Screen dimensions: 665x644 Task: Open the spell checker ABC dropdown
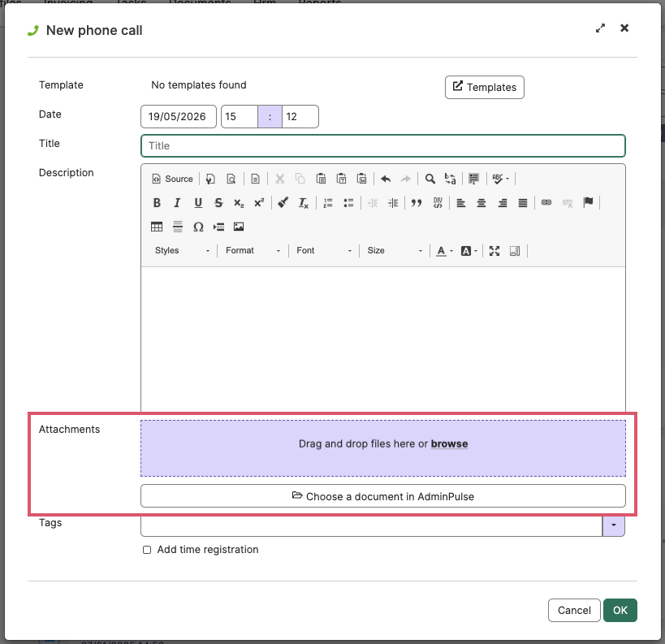(500, 179)
